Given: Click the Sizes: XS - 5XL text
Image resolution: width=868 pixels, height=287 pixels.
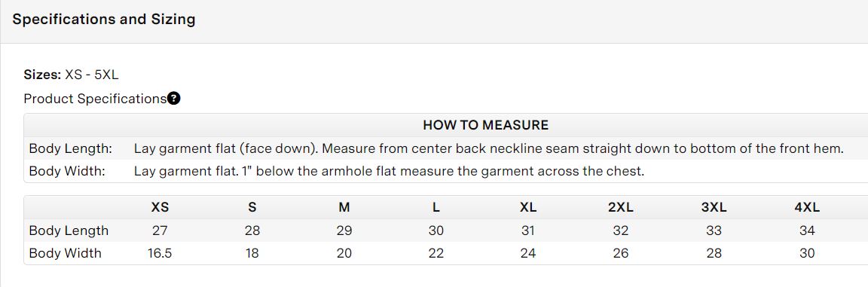Looking at the screenshot, I should click(72, 75).
